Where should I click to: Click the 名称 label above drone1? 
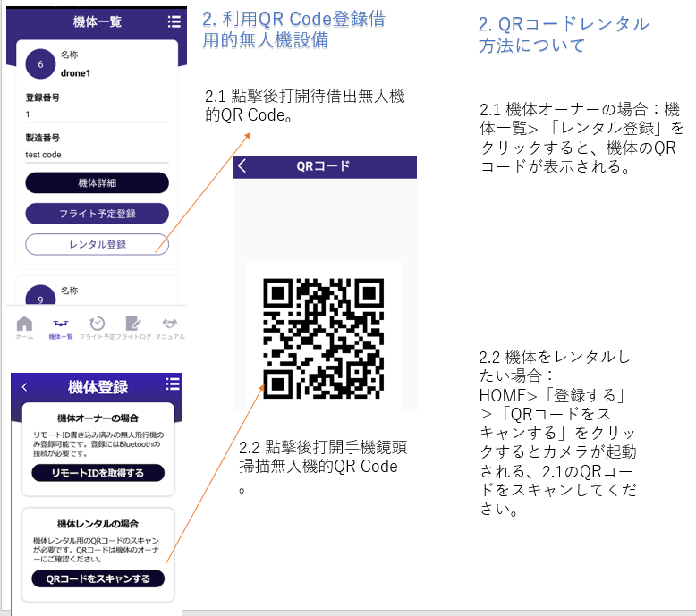(69, 55)
